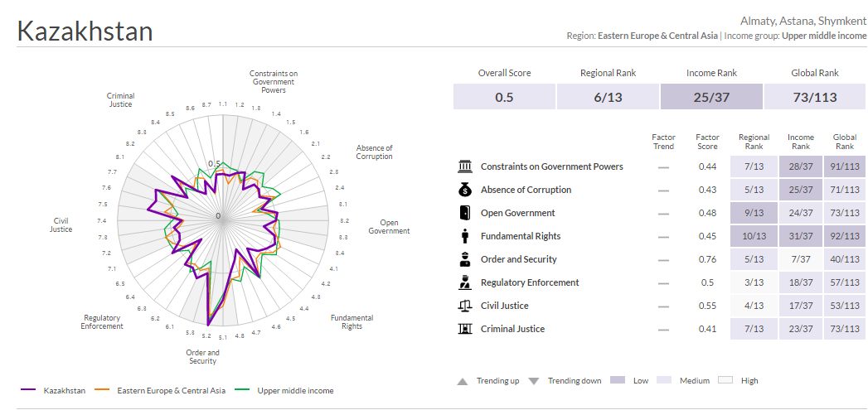Click the High rank legend swatch

tap(725, 381)
